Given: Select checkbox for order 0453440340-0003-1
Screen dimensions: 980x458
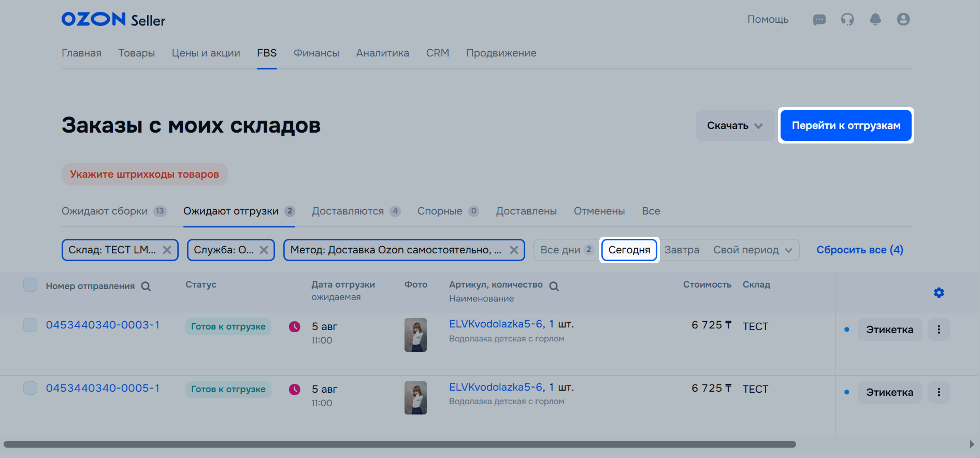Looking at the screenshot, I should (x=30, y=325).
